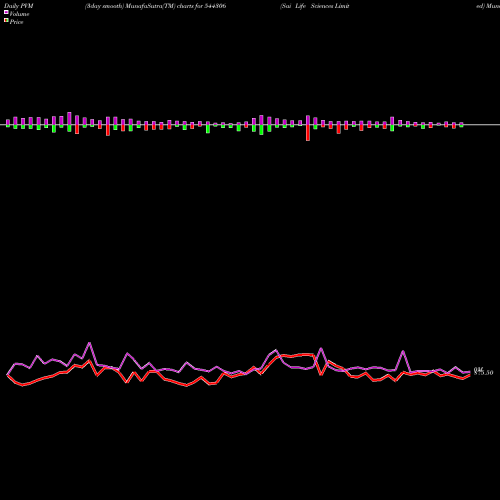Click the tallest red volume bar below the baseline
The image size is (500, 500).
(308, 133)
